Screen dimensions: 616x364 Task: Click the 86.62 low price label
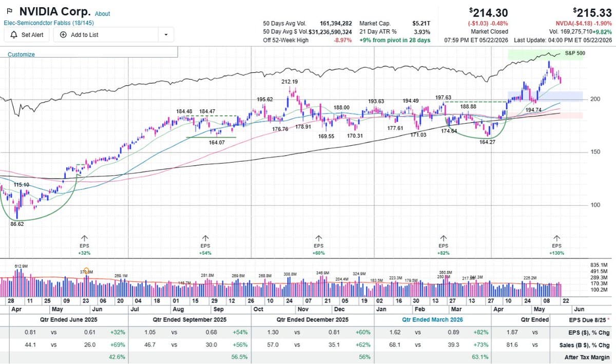(17, 224)
